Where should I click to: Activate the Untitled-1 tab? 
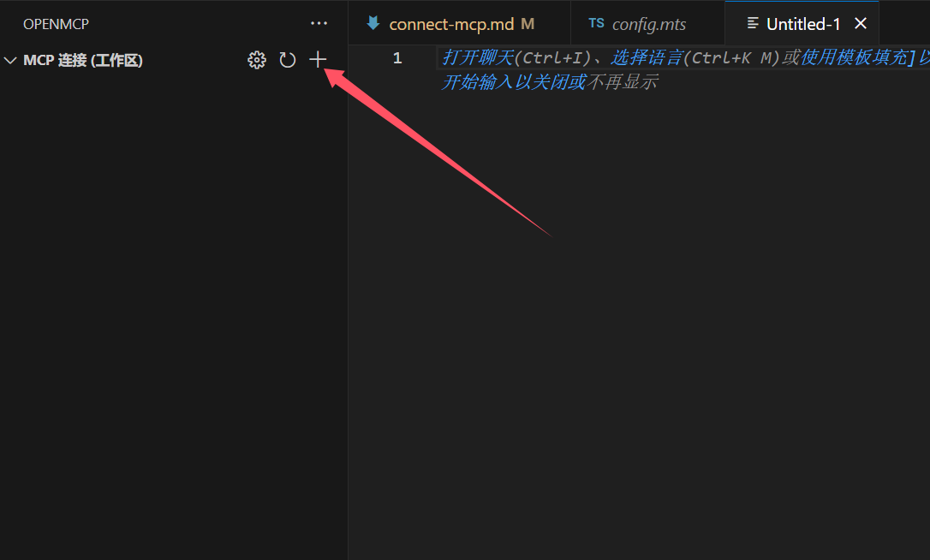point(803,24)
